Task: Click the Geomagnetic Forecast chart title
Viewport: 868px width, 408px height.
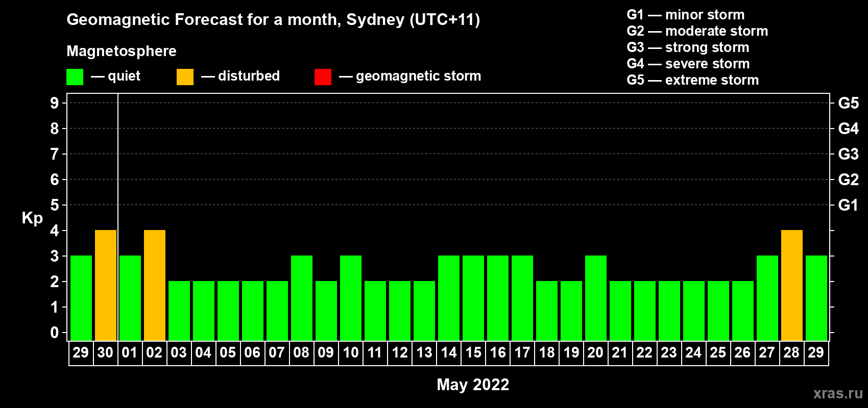Action: point(273,19)
